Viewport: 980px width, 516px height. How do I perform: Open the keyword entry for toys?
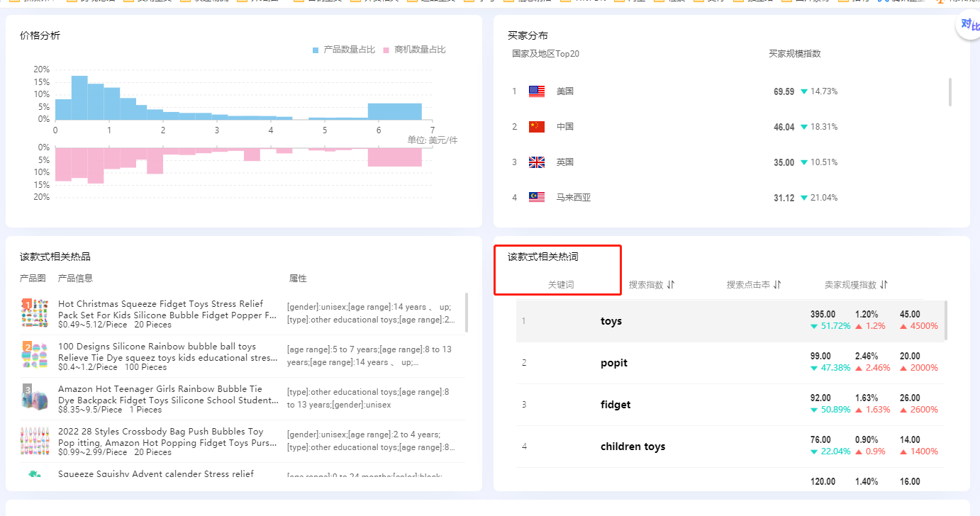pos(611,321)
